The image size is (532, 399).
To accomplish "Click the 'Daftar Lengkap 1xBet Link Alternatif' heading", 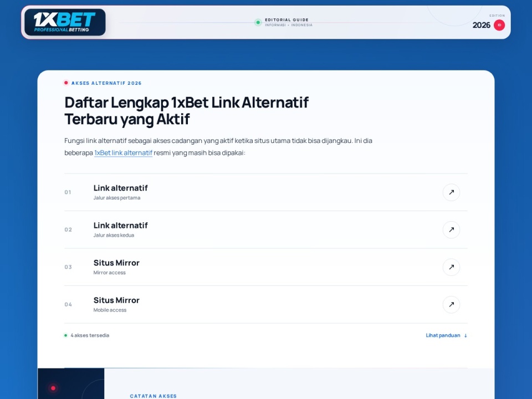I will point(186,111).
